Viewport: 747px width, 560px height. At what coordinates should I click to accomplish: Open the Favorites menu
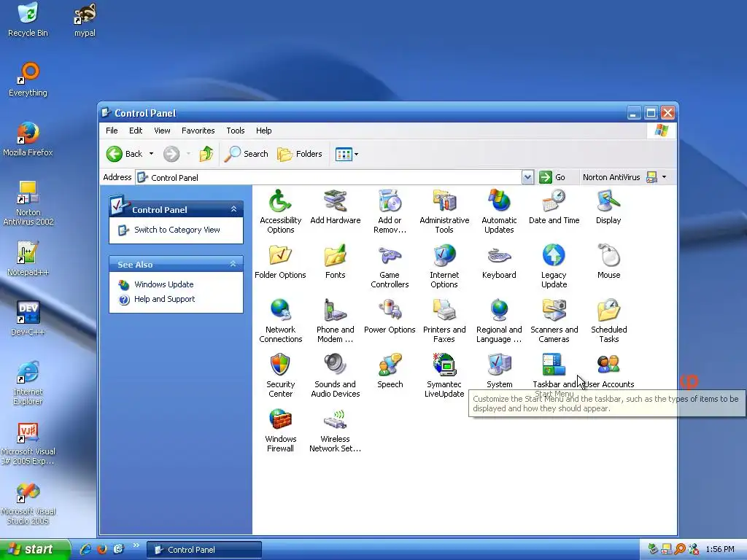tap(198, 131)
